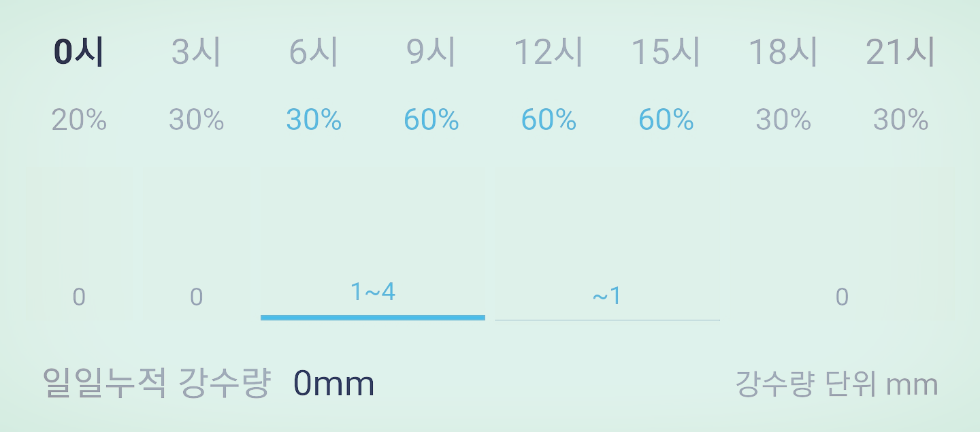Screen dimensions: 980x432
Task: Click the ~1 rainfall amount label
Action: pos(607,296)
